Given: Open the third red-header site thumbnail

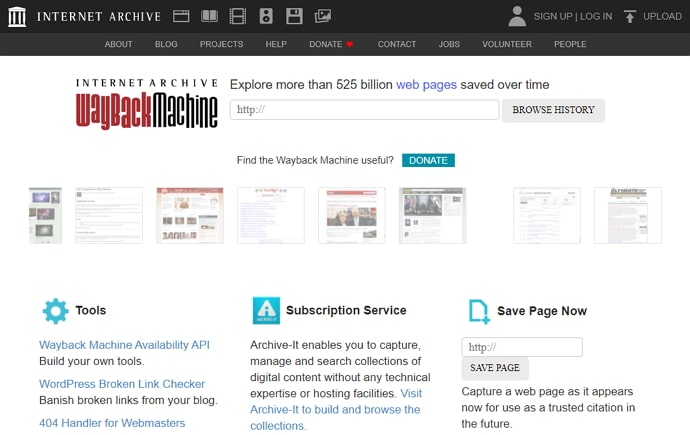Looking at the screenshot, I should (190, 216).
